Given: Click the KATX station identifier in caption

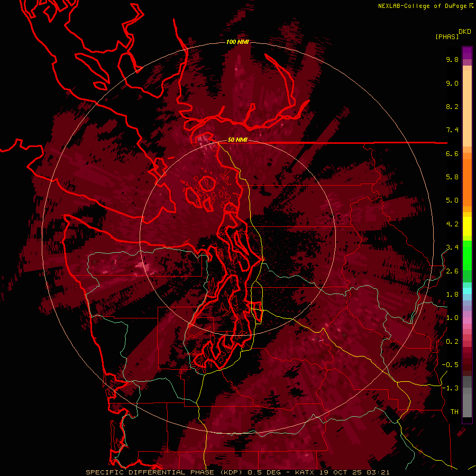Looking at the screenshot, I should 305,472.
